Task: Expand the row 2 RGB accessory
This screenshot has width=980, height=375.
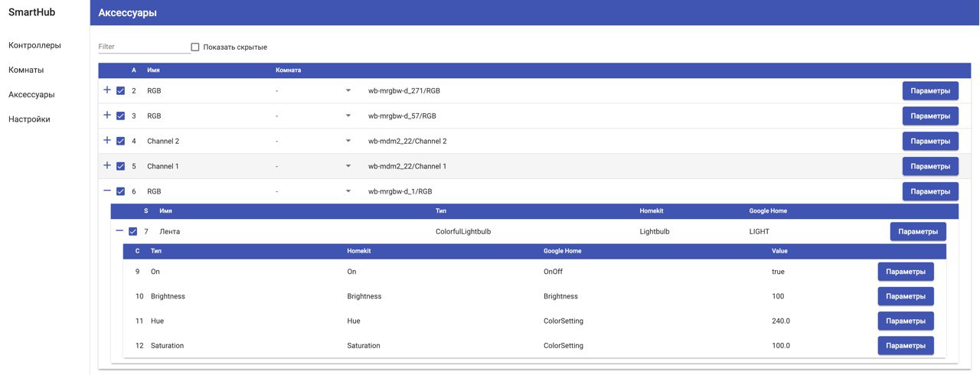Action: pos(107,90)
